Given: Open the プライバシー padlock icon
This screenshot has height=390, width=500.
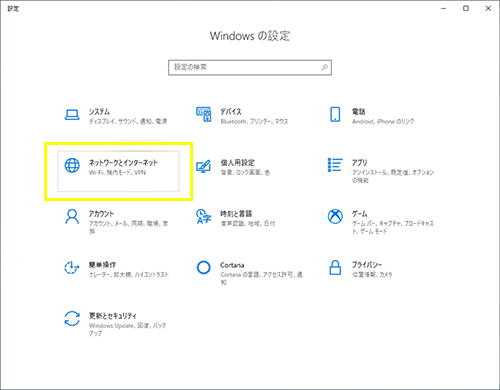Looking at the screenshot, I should tap(335, 268).
